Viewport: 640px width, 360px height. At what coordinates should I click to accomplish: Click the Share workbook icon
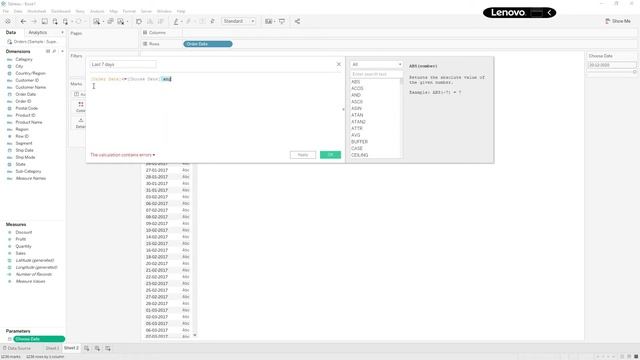click(x=297, y=21)
